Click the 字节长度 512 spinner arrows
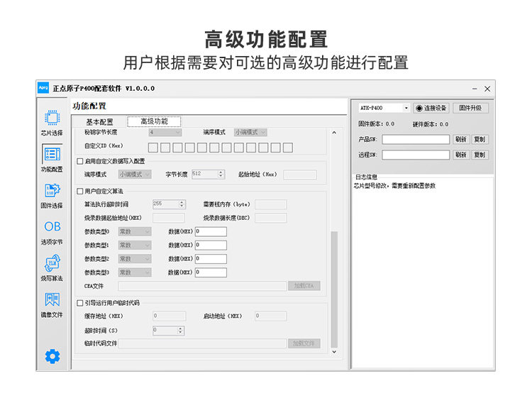Viewport: 532px width, 410px height. click(x=221, y=174)
